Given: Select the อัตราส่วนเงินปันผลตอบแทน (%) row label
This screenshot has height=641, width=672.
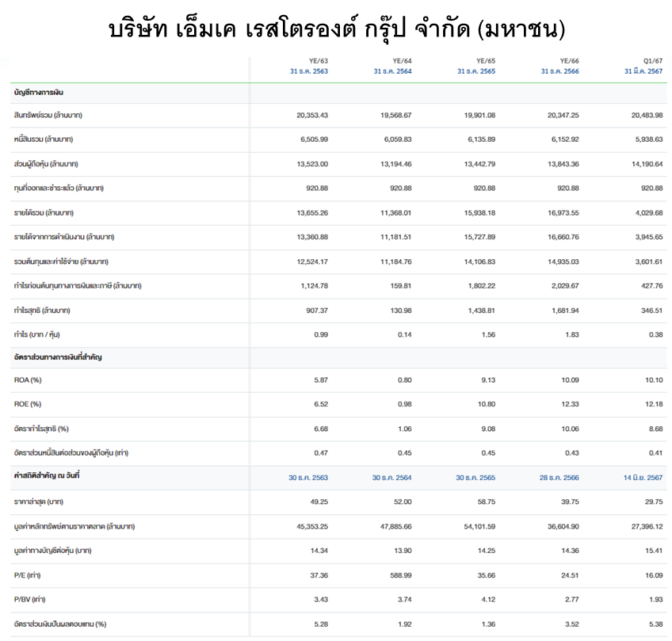Looking at the screenshot, I should click(x=60, y=624).
